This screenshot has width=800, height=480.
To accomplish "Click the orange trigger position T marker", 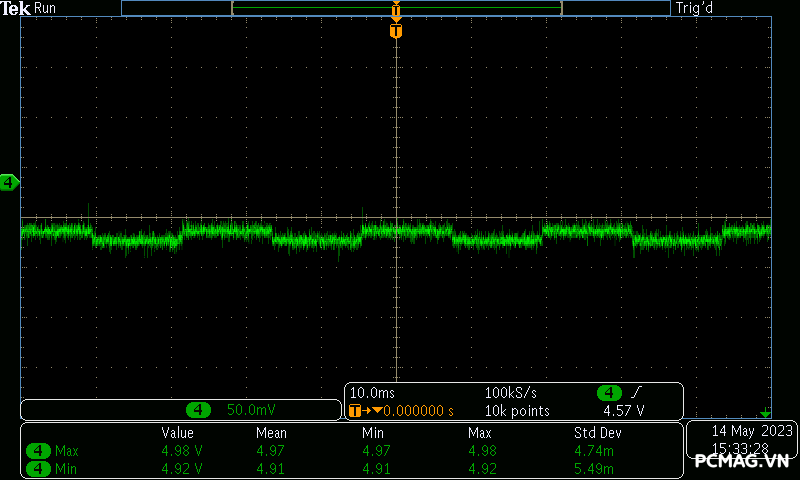I will (396, 31).
